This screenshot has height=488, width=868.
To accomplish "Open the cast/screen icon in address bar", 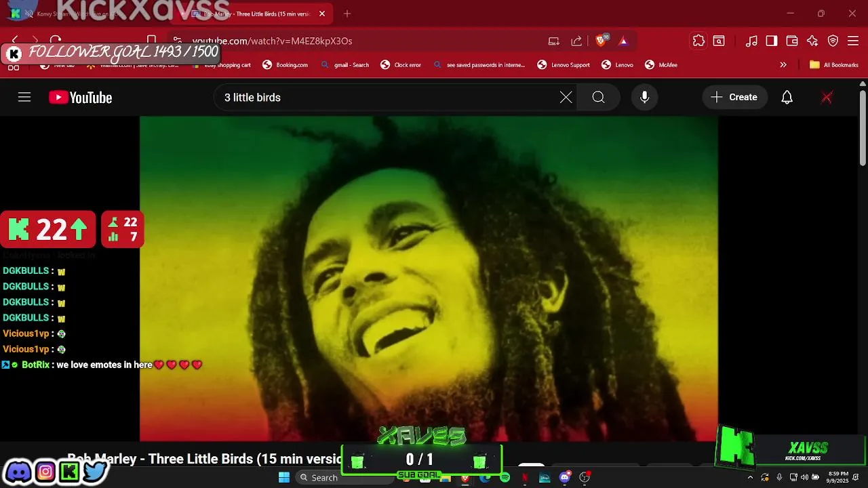I will coord(554,41).
